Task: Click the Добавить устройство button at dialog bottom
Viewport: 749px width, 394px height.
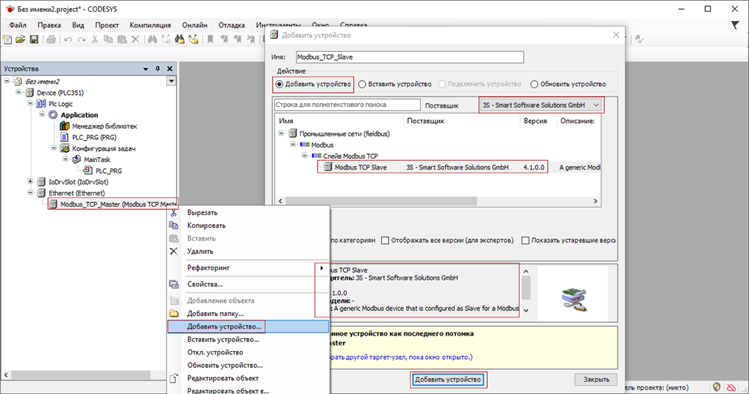Action: point(448,380)
